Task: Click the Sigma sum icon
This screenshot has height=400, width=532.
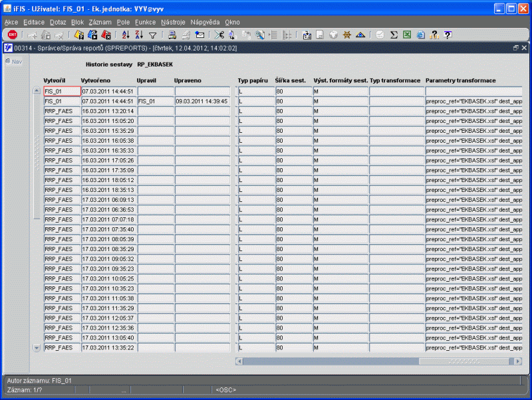Action: pyautogui.click(x=393, y=35)
